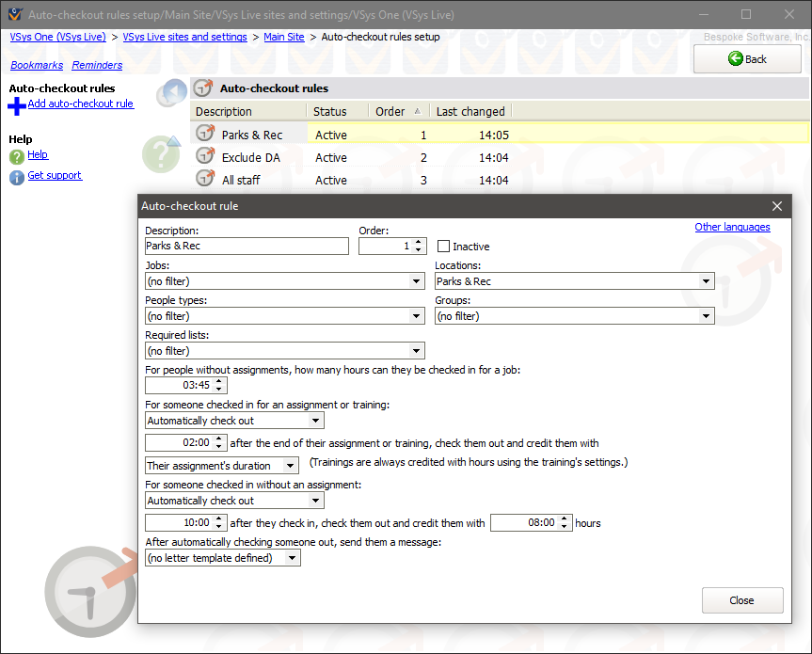
Task: Click the Auto-checkout rules header icon
Action: [x=202, y=88]
